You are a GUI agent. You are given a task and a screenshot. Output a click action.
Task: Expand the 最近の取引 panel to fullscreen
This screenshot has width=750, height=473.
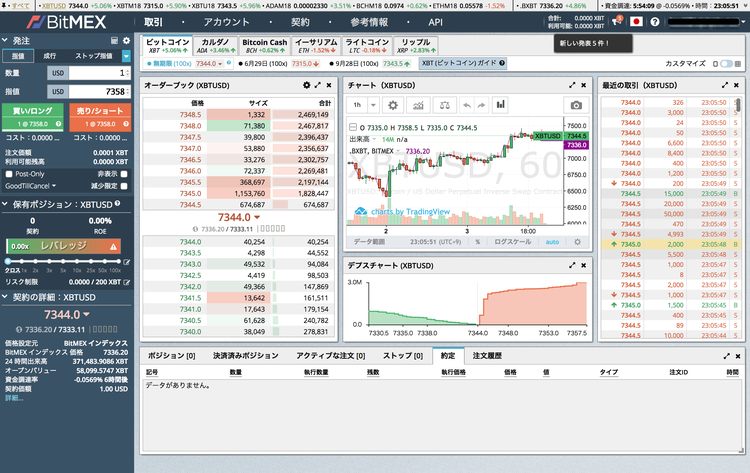(725, 85)
